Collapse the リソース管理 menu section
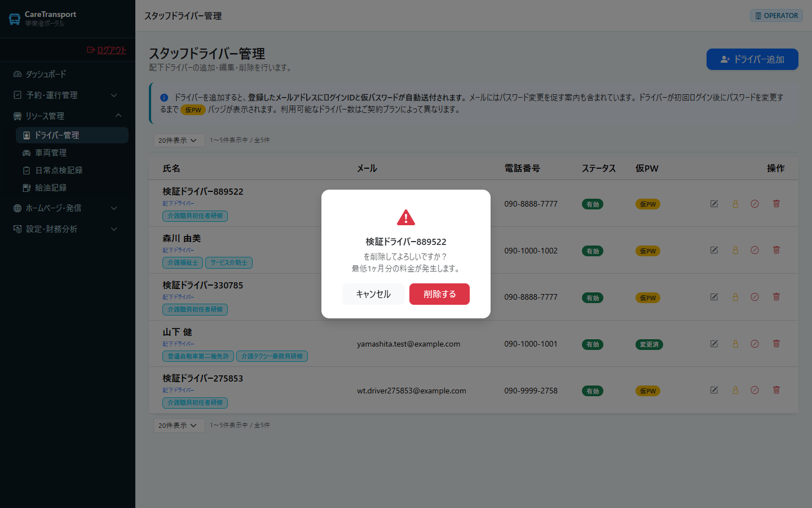 (x=68, y=116)
